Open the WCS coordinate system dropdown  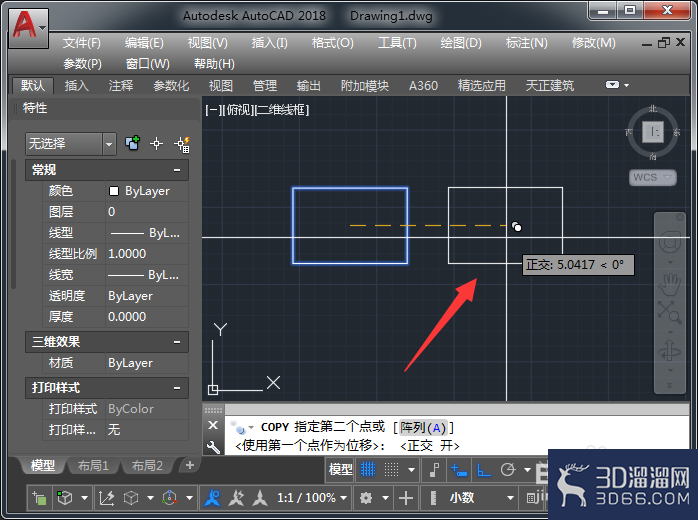pyautogui.click(x=653, y=177)
